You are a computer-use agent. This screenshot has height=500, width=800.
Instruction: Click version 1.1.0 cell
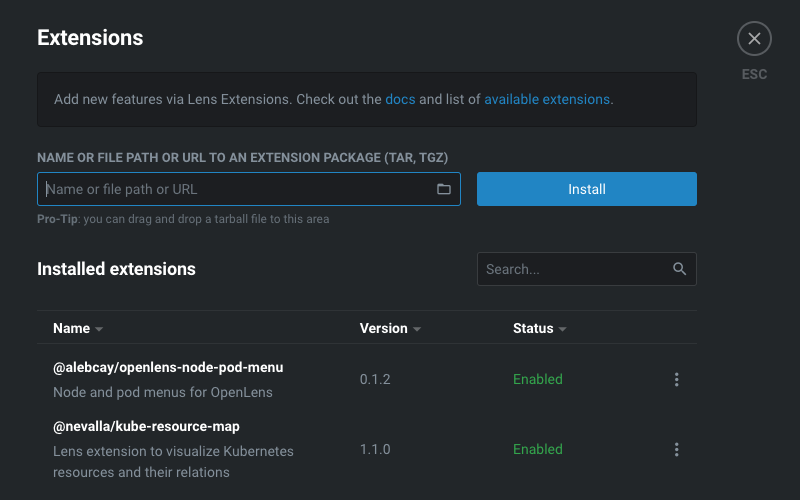coord(375,450)
